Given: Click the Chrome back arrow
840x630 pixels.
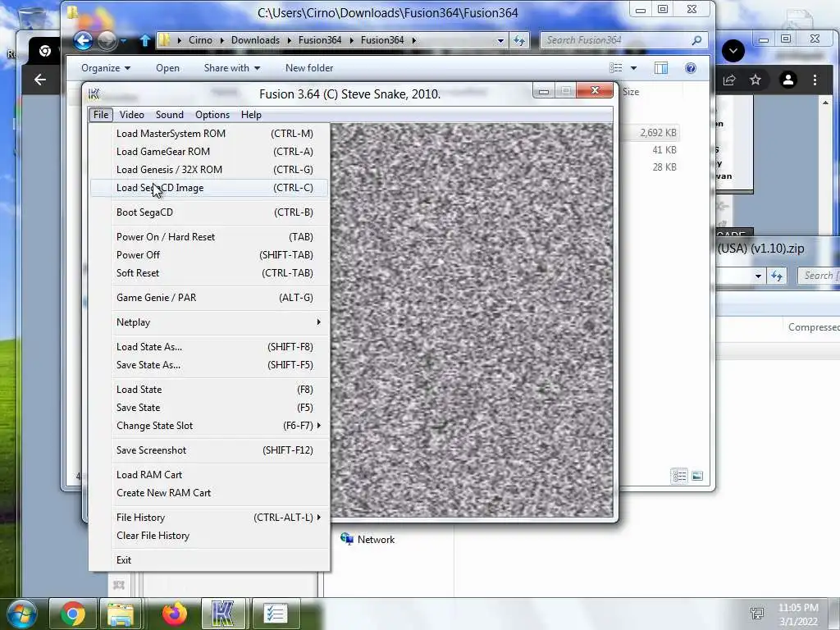Looking at the screenshot, I should click(40, 80).
